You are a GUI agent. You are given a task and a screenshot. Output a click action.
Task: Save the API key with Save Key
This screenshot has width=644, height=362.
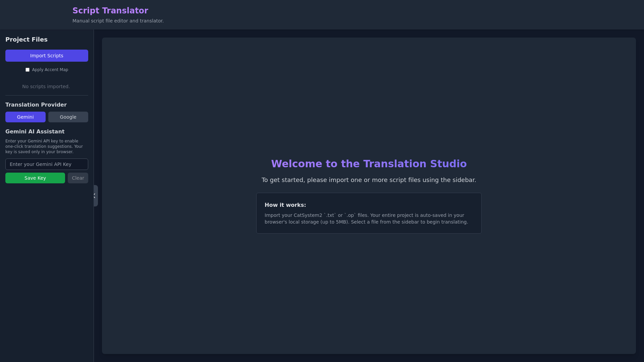tap(35, 178)
